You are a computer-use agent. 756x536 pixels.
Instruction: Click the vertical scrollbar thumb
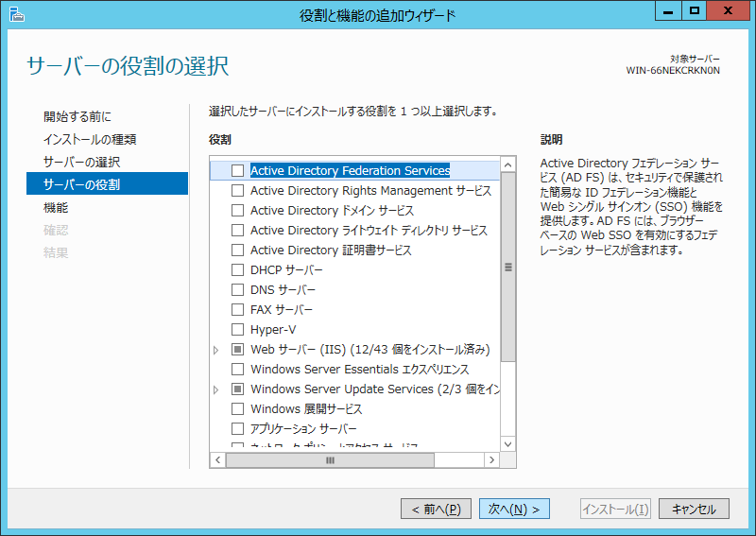click(508, 268)
